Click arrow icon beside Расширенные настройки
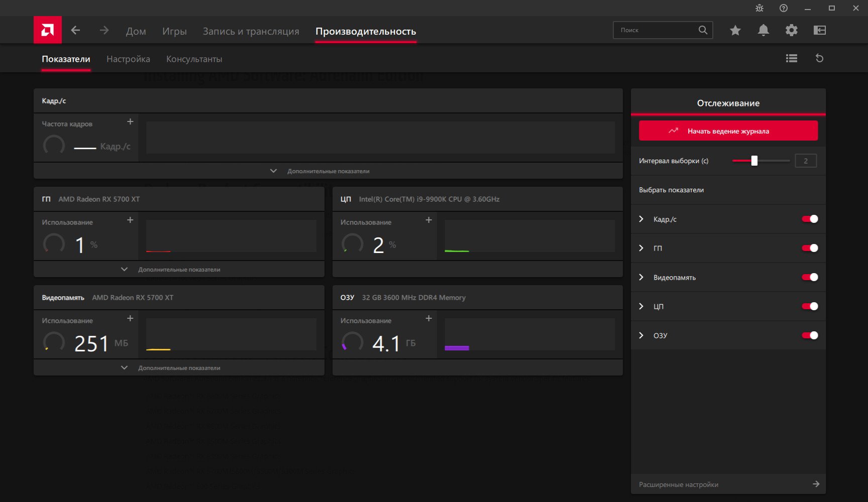This screenshot has width=868, height=502. pyautogui.click(x=816, y=484)
